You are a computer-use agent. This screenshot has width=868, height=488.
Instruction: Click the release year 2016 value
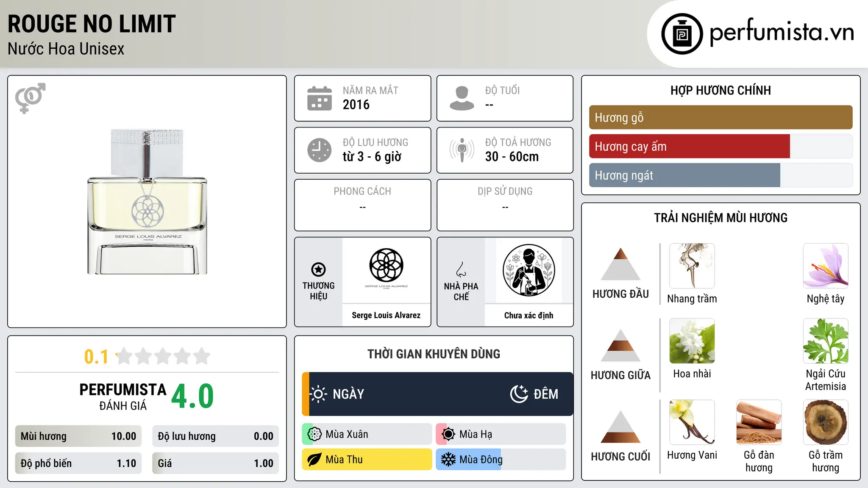point(356,105)
